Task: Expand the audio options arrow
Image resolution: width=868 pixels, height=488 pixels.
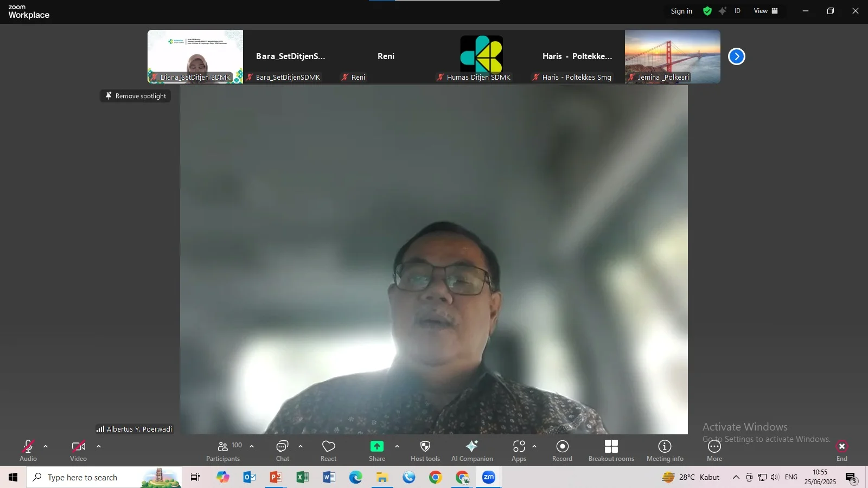Action: click(46, 447)
